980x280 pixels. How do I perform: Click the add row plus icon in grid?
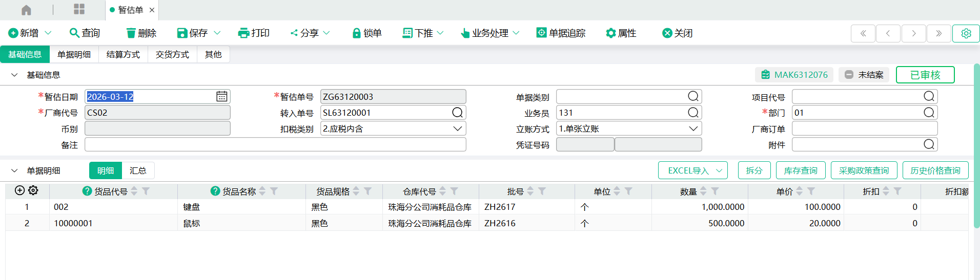click(x=19, y=190)
